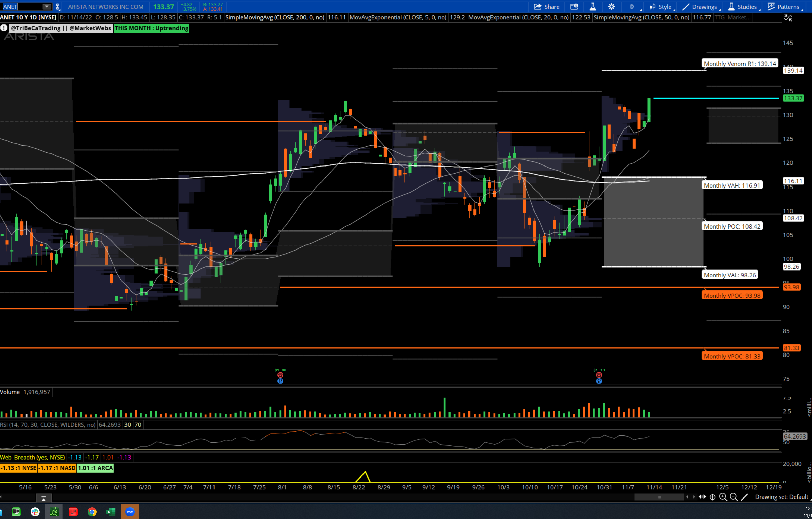This screenshot has width=812, height=519.
Task: Click the scroll right arrow near scrollbar
Action: click(x=694, y=497)
